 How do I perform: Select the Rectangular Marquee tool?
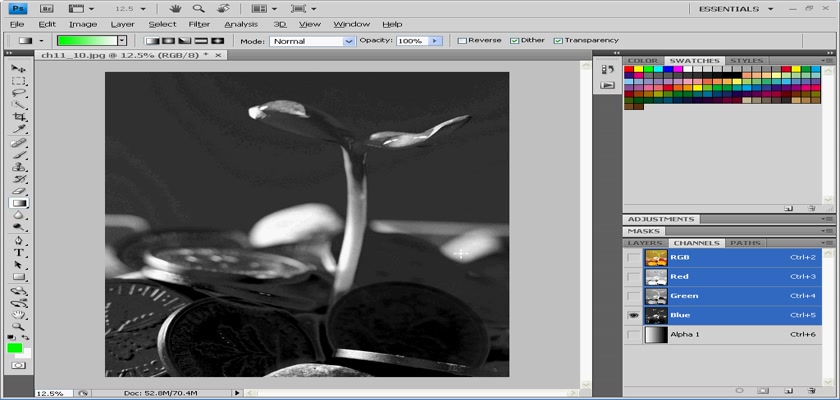[x=19, y=81]
